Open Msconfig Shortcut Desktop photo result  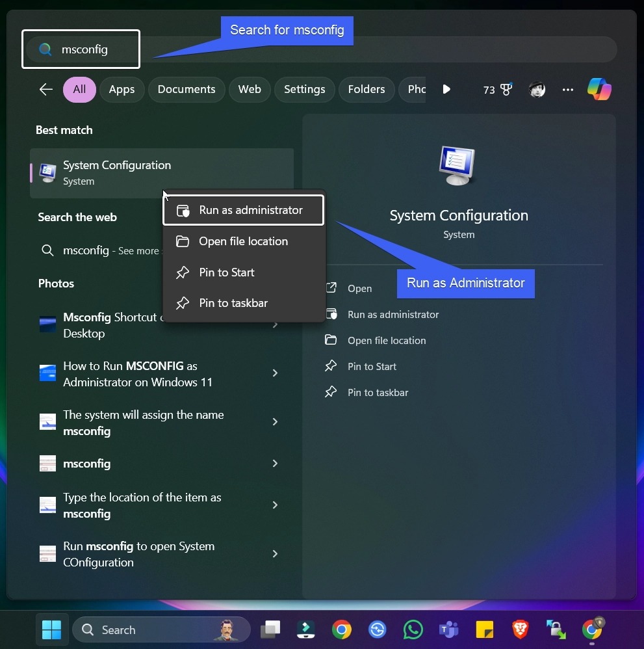[162, 325]
